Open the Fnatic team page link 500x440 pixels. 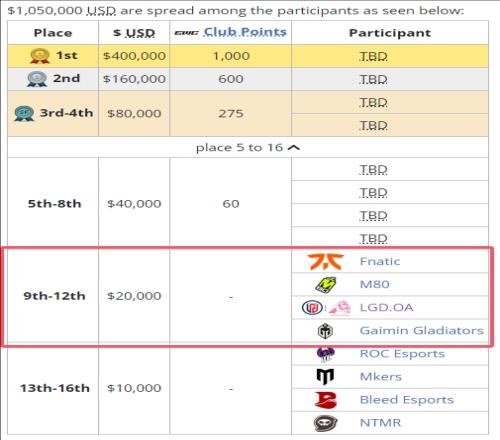(x=380, y=261)
